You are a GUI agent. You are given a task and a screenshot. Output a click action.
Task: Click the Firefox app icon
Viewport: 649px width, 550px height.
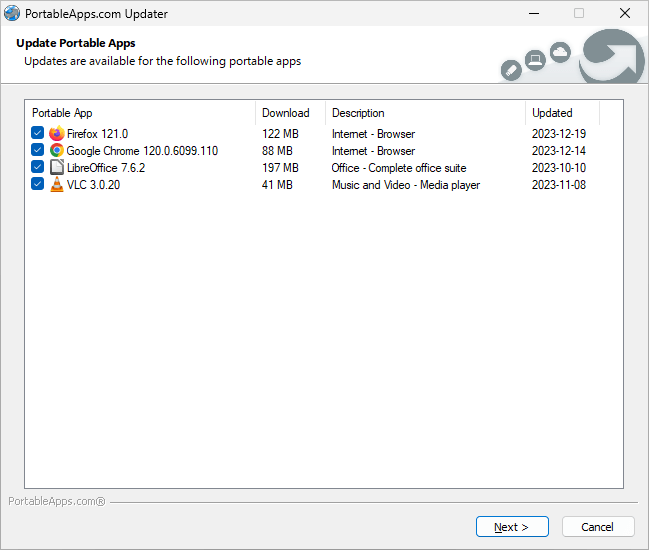pyautogui.click(x=57, y=133)
